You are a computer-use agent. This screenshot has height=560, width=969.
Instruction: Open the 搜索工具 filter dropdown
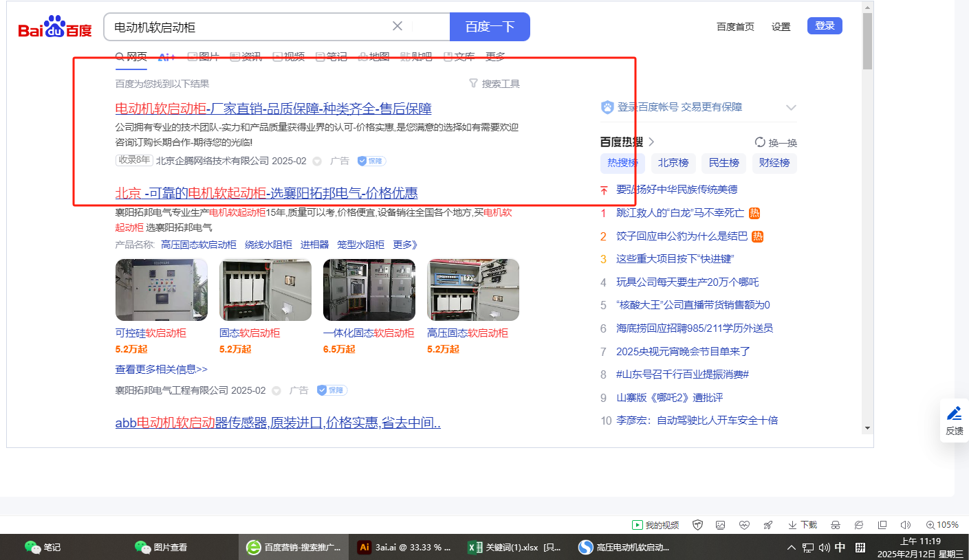click(x=494, y=84)
